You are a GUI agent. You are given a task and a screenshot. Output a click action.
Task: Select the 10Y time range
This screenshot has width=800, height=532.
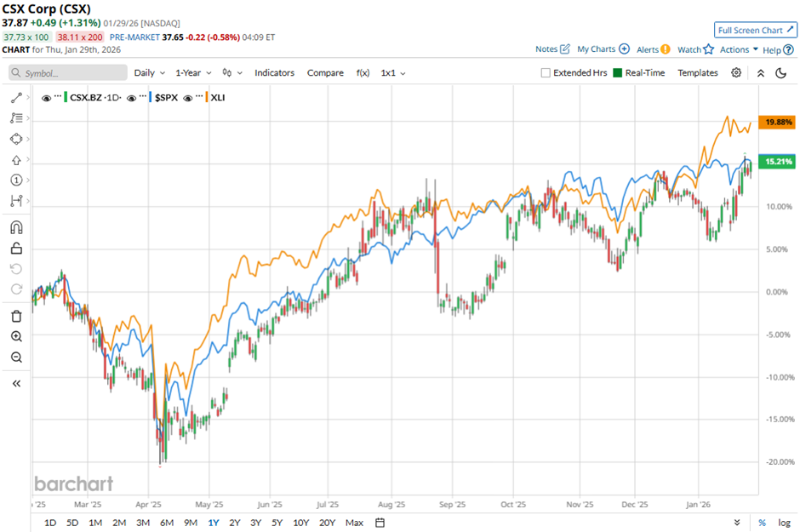click(301, 523)
